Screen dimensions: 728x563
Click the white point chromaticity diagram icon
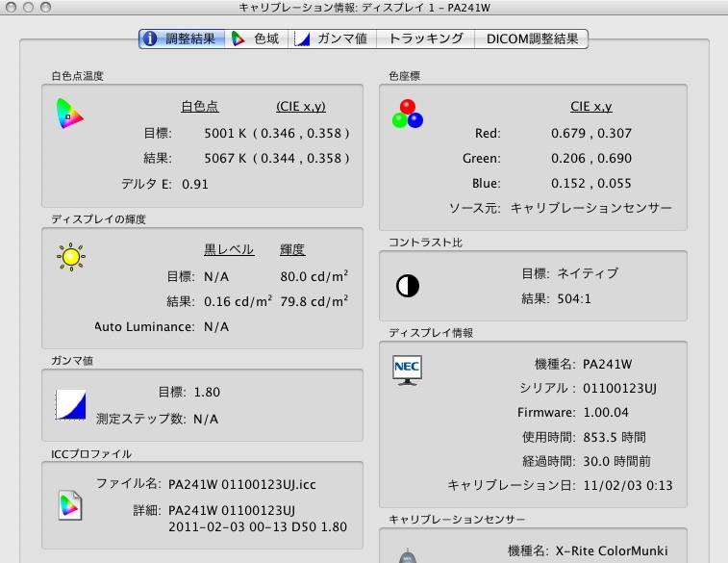coord(69,115)
